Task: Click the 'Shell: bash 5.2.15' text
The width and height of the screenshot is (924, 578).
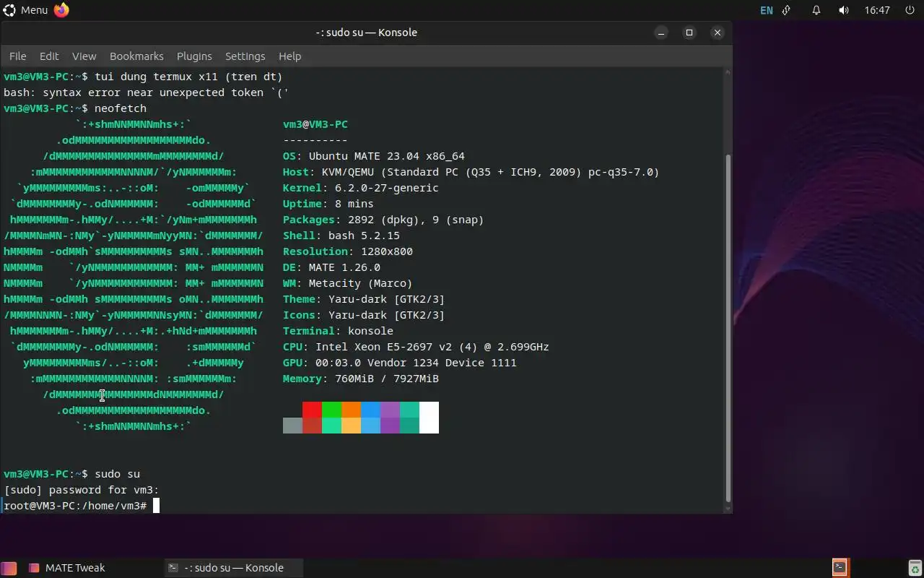Action: point(341,236)
